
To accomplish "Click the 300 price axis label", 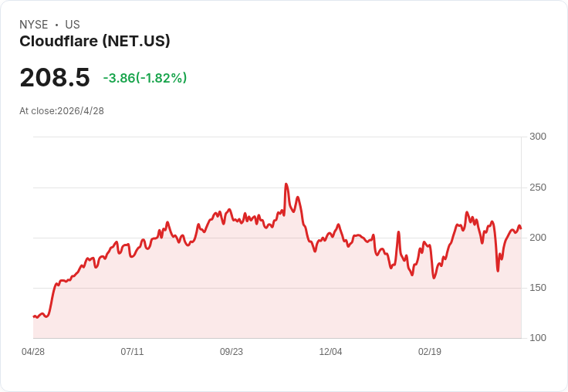I will [538, 137].
